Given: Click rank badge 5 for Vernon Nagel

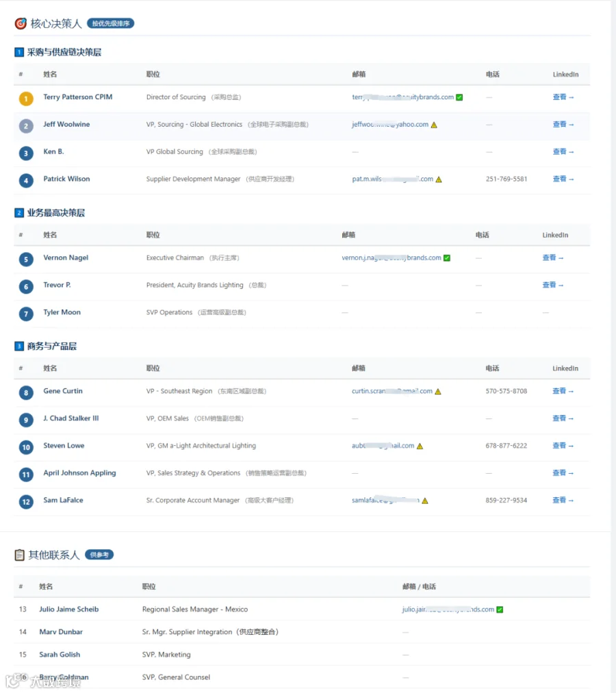Looking at the screenshot, I should 26,260.
